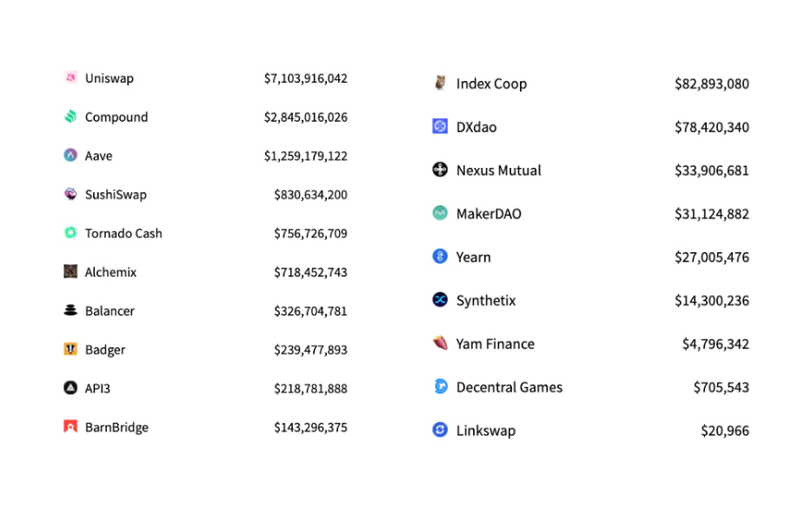Click the green Compound logo icon

70,117
